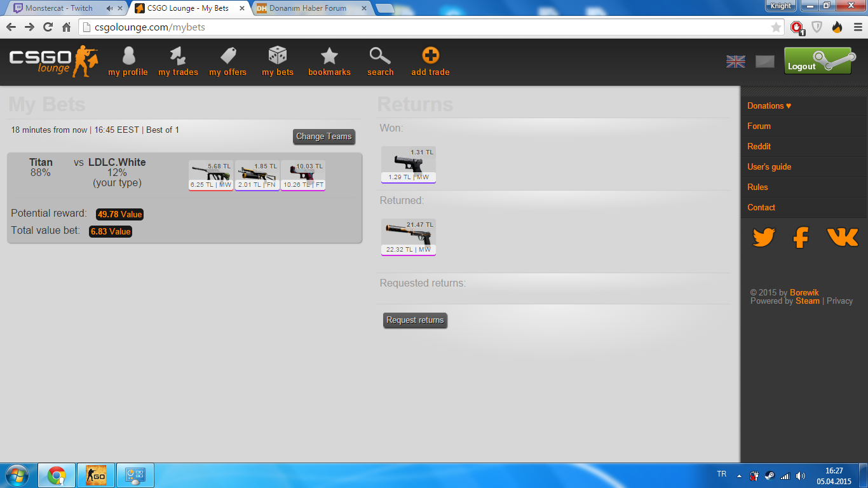This screenshot has height=488, width=868.
Task: Open the shield extension icon
Action: click(x=817, y=27)
